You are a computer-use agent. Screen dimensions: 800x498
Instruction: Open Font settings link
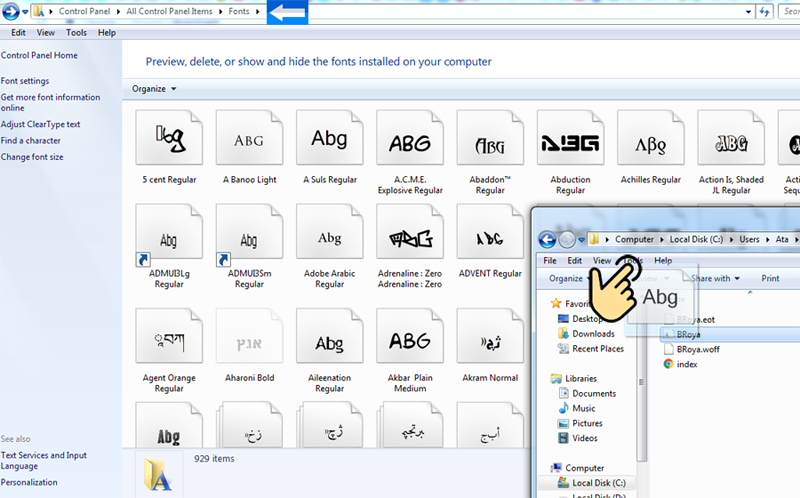(x=25, y=81)
